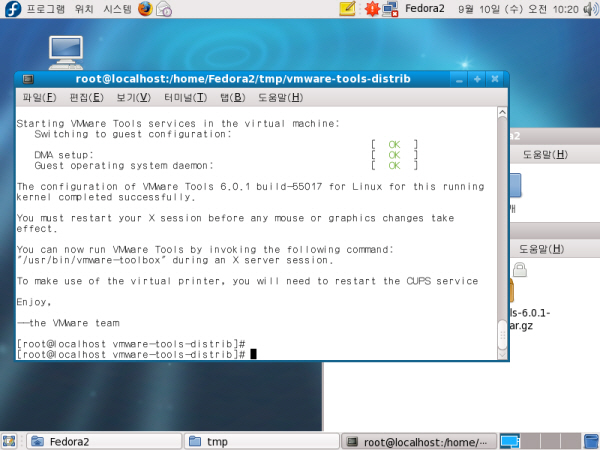Screen dimensions: 600x450
Task: Click the "--the VMware team" line
Action: pos(68,323)
